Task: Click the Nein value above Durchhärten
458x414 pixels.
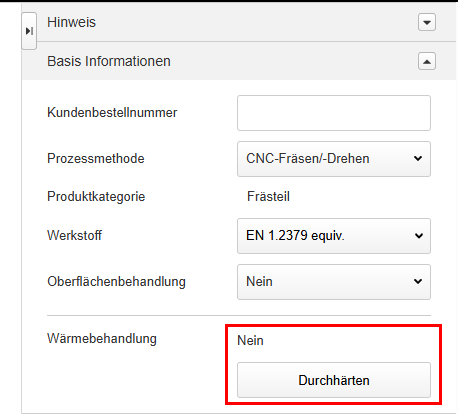Action: [250, 341]
